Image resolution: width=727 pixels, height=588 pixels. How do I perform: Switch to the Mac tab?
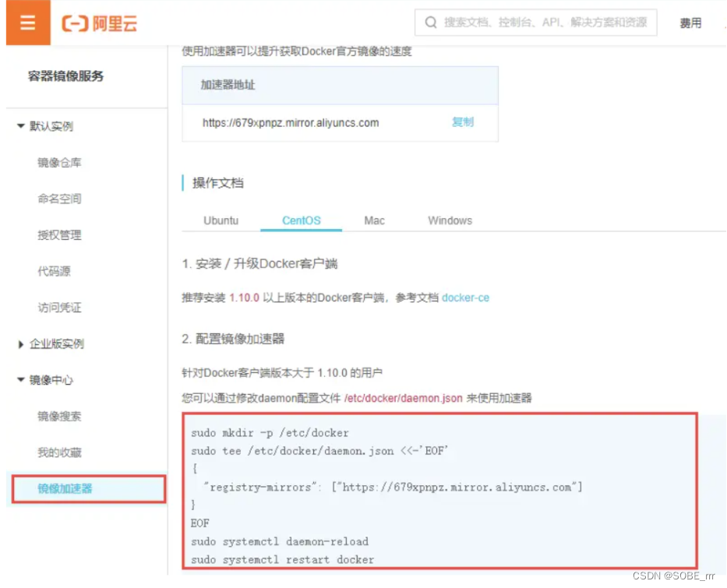click(374, 220)
